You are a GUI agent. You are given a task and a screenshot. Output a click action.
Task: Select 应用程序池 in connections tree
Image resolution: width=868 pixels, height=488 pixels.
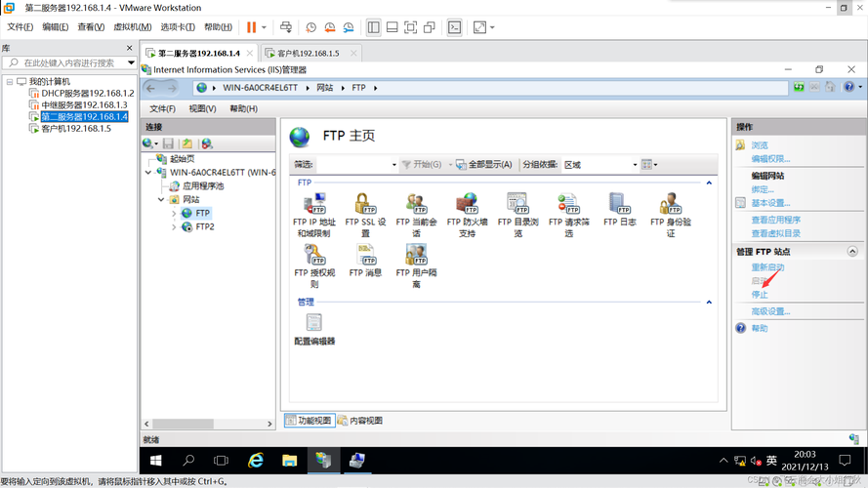(x=203, y=186)
